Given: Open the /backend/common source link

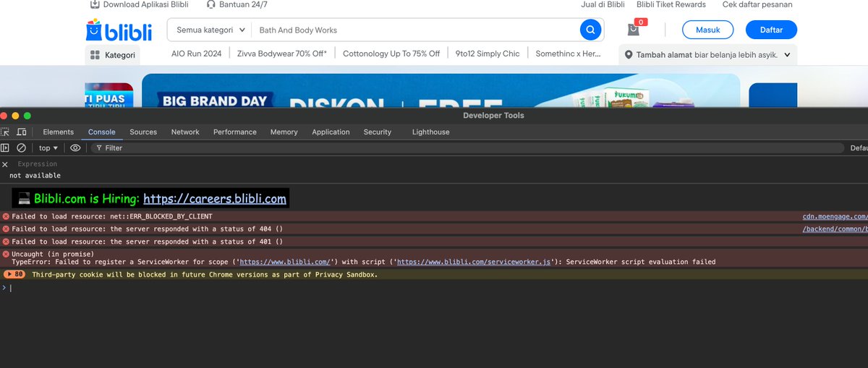Looking at the screenshot, I should pos(835,229).
